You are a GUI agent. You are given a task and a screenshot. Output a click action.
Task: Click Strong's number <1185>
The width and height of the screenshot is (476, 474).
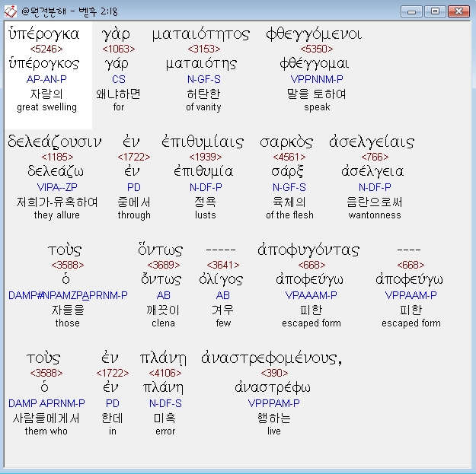tap(57, 157)
